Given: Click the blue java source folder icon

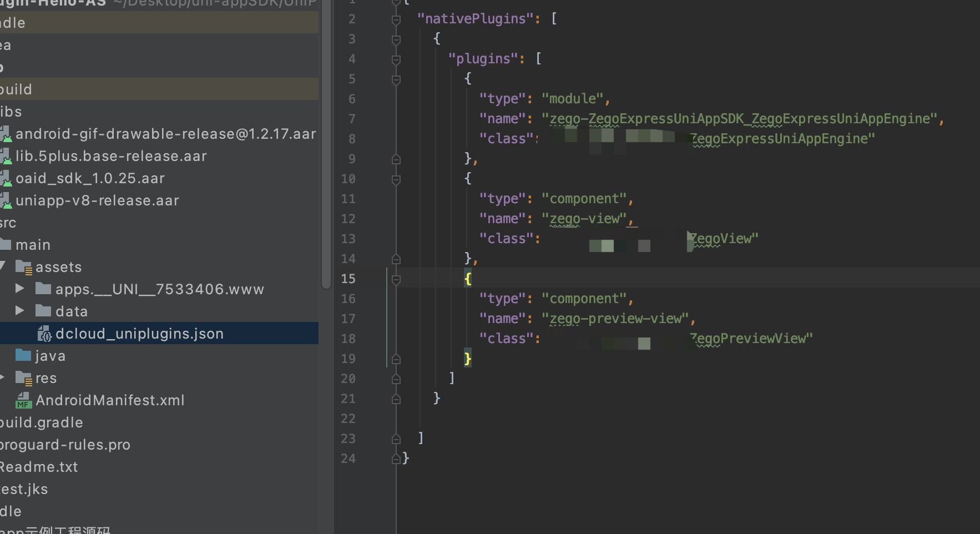Looking at the screenshot, I should coord(23,355).
